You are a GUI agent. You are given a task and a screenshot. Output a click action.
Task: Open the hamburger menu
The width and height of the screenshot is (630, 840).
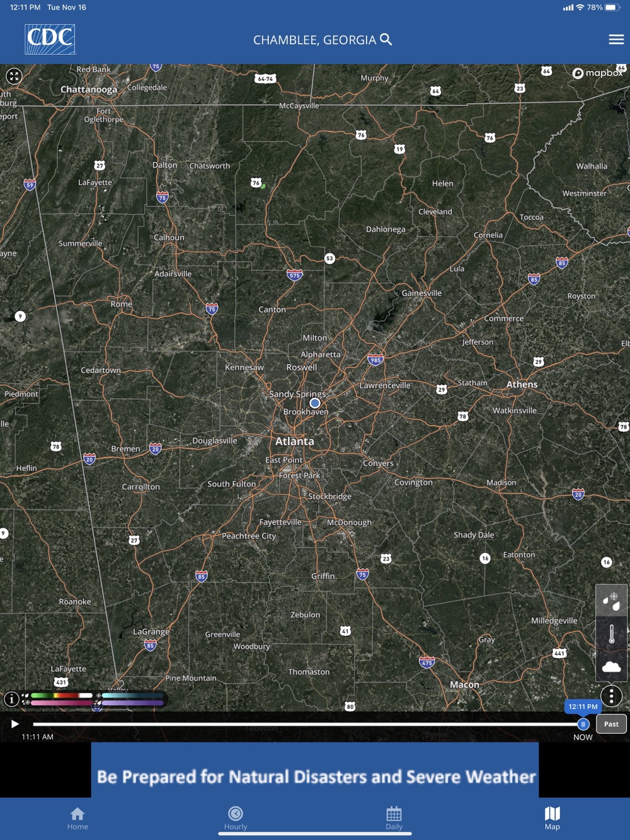(616, 40)
